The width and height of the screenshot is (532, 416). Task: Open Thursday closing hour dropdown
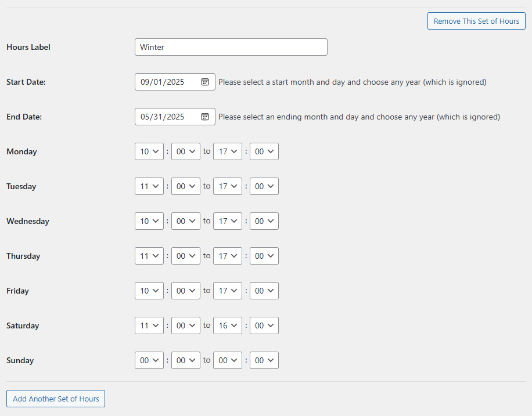[228, 256]
